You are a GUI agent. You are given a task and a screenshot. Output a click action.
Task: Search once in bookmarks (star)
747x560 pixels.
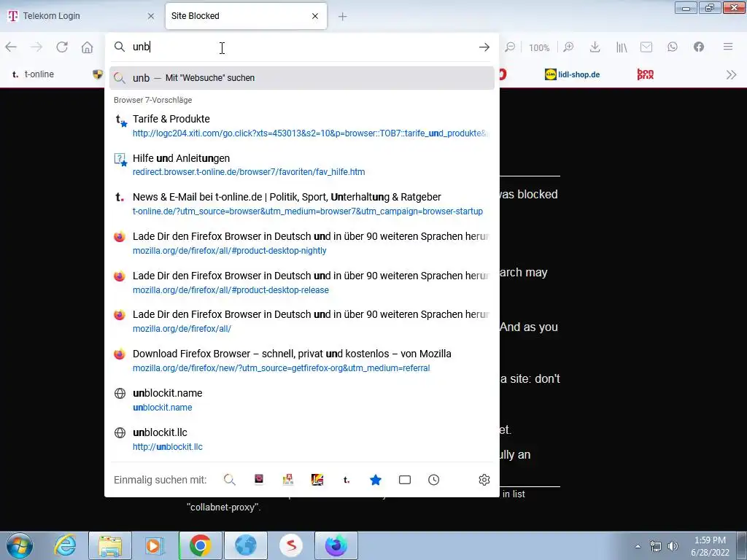coord(376,480)
